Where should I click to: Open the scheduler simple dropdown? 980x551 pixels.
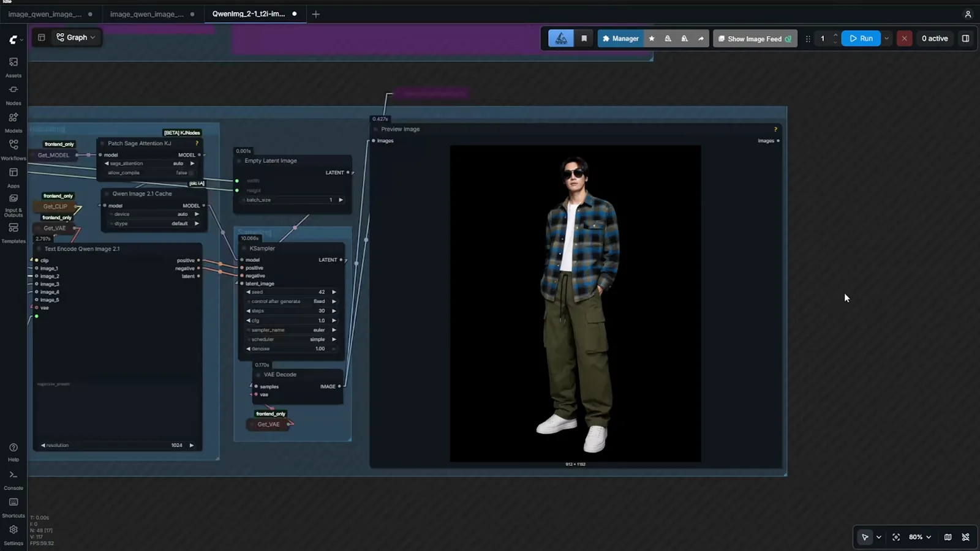point(291,339)
